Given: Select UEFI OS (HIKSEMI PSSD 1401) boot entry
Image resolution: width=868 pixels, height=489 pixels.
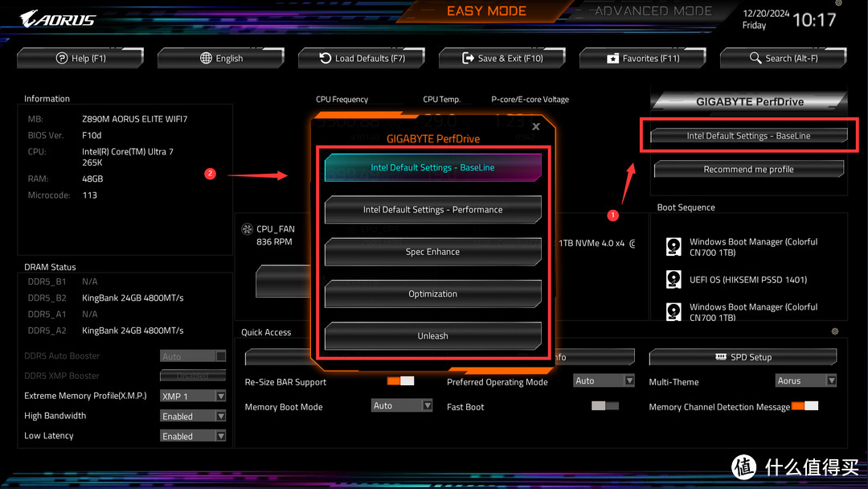Looking at the screenshot, I should [x=748, y=280].
